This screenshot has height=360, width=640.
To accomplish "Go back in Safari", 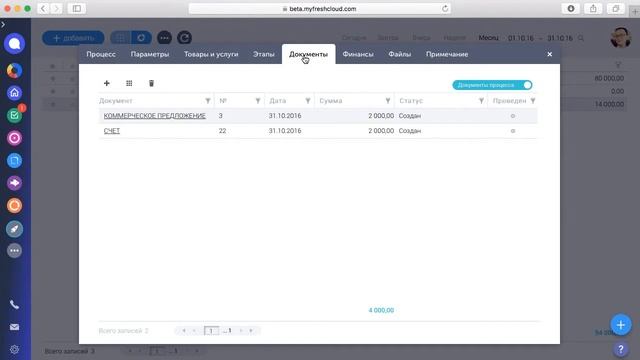I will (43, 9).
